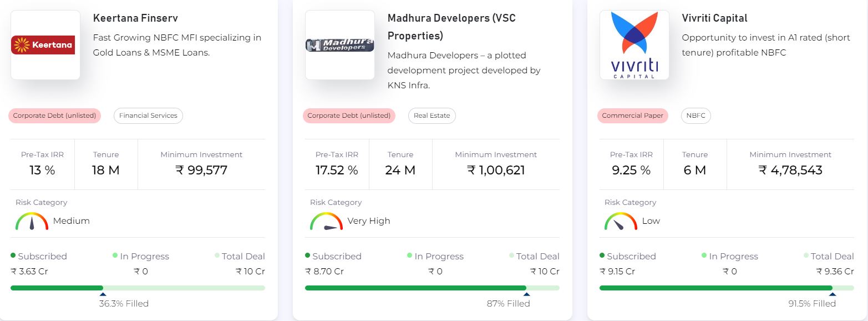Select Keertana's Corporate Debt (unlisted) tag

pos(54,116)
